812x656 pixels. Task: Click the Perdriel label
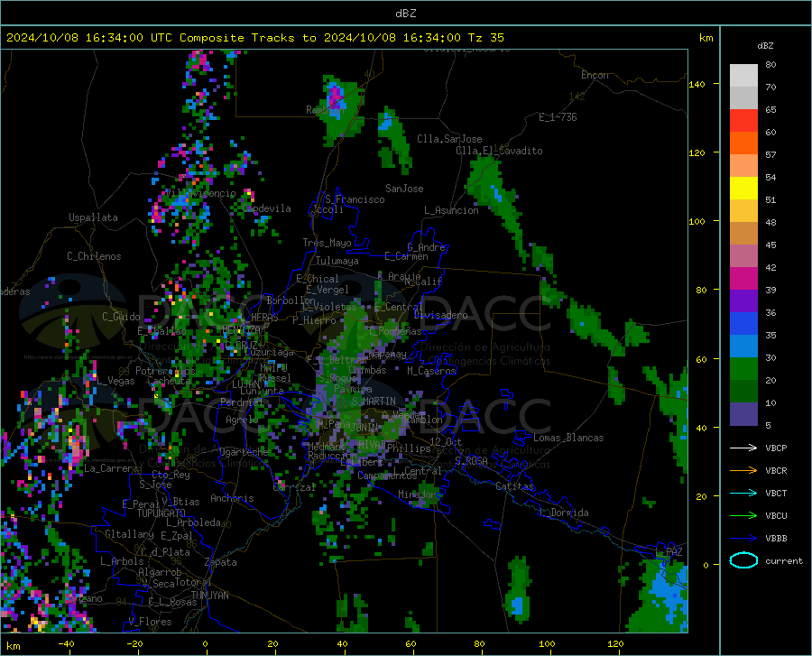tap(241, 402)
